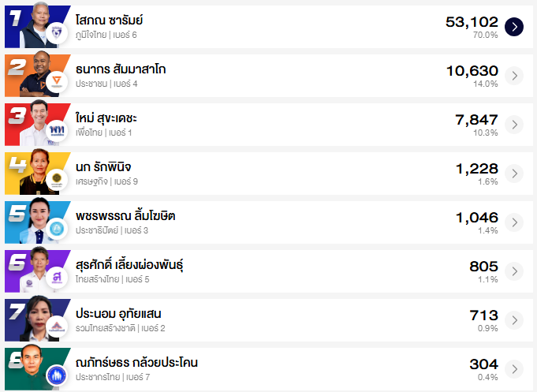
Task: Expand chevron for นก รักพินิจ row
Action: 514,174
